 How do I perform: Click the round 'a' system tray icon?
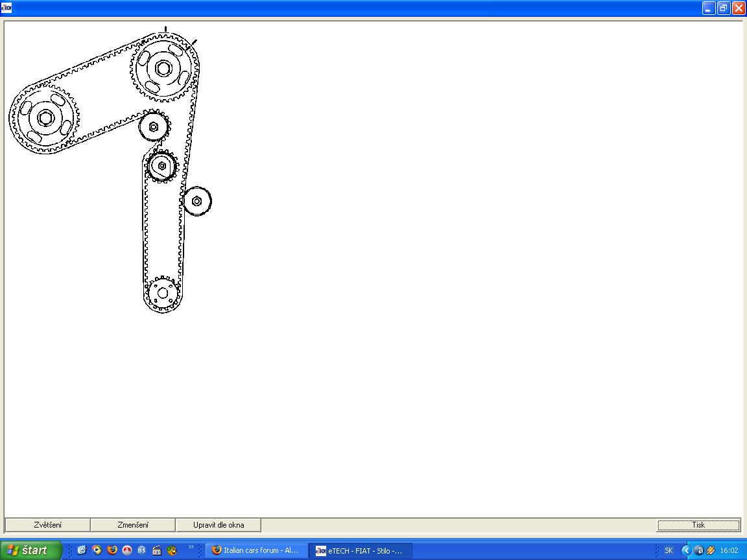[x=698, y=550]
